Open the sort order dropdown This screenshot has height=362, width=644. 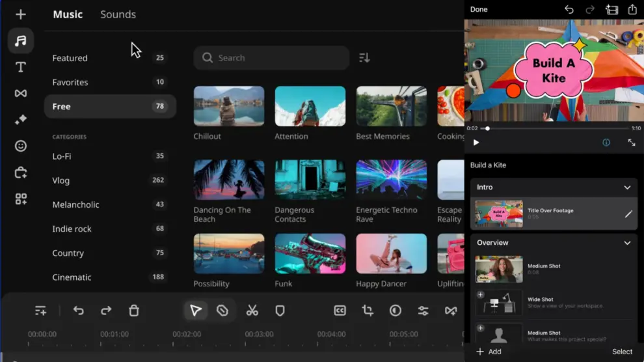[364, 58]
